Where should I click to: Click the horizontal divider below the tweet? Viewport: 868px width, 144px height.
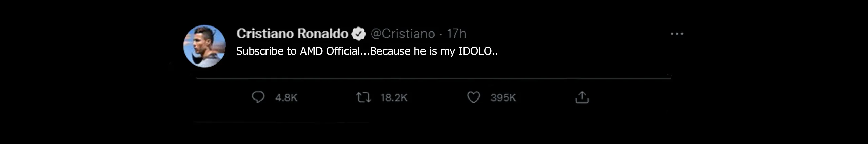click(x=433, y=78)
